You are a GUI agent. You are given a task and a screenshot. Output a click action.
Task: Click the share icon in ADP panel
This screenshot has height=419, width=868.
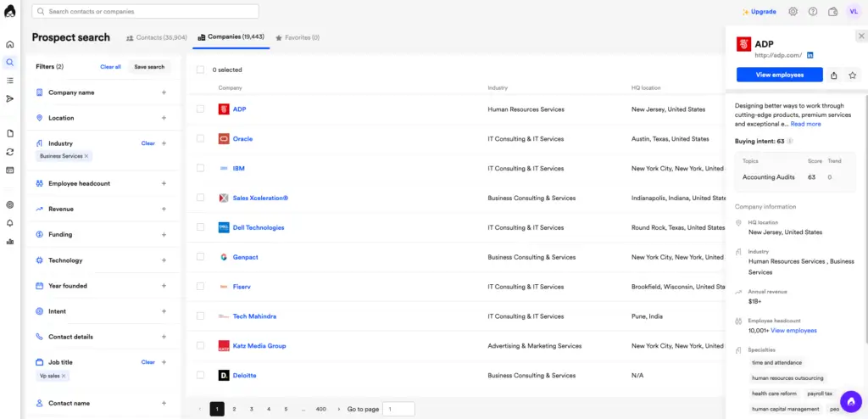834,75
